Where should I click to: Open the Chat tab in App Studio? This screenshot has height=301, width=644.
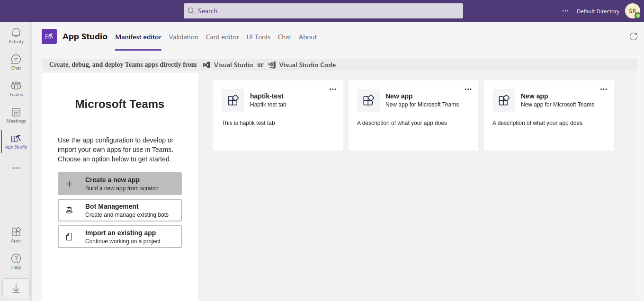click(x=285, y=37)
